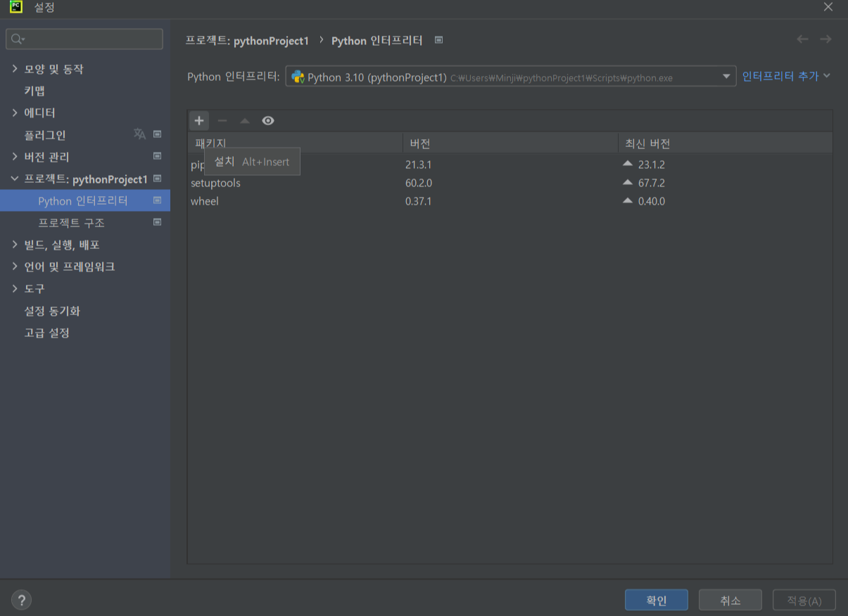The height and width of the screenshot is (616, 848).
Task: Click the minus icon to uninstall package
Action: click(x=222, y=121)
